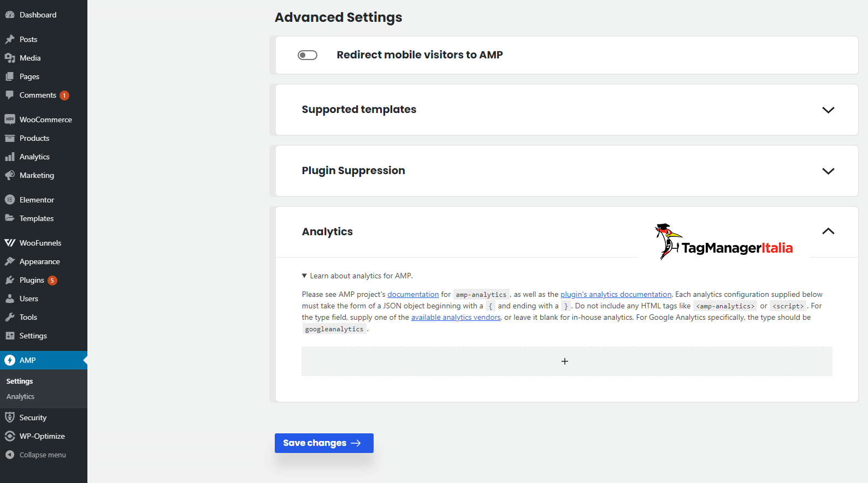
Task: Collapse the Analytics section chevron
Action: coord(828,231)
